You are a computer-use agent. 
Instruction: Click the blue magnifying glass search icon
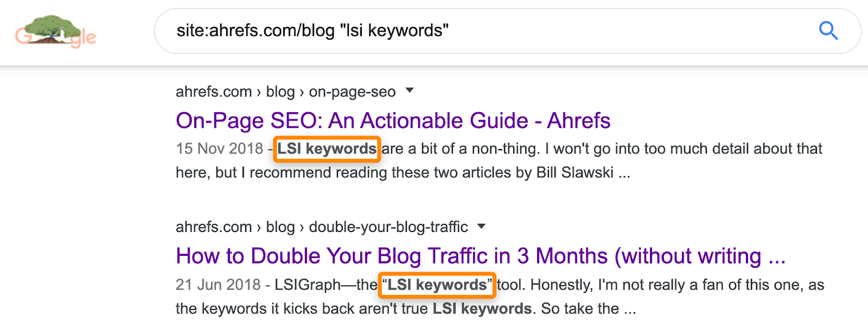coord(828,31)
